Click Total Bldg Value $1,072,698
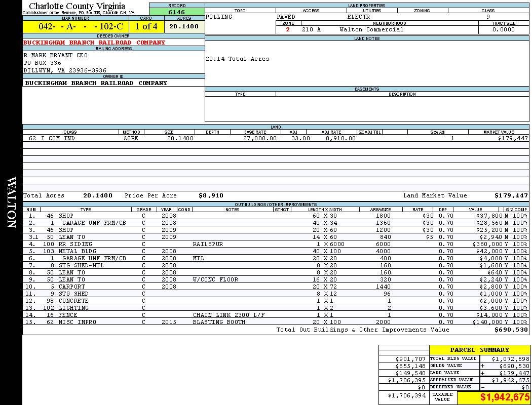532x405 pixels. [510, 359]
